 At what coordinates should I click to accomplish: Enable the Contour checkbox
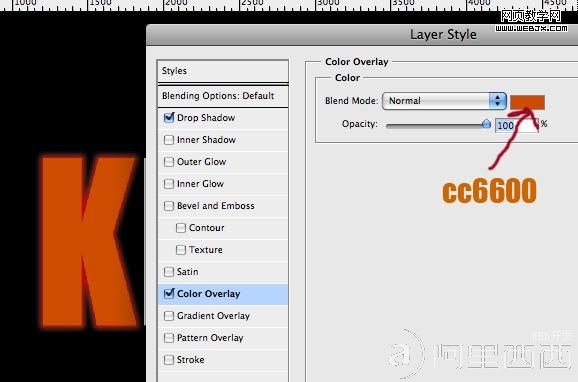click(181, 228)
